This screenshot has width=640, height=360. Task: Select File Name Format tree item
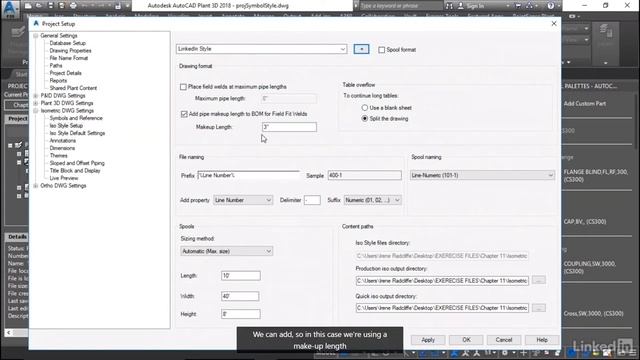[x=69, y=58]
